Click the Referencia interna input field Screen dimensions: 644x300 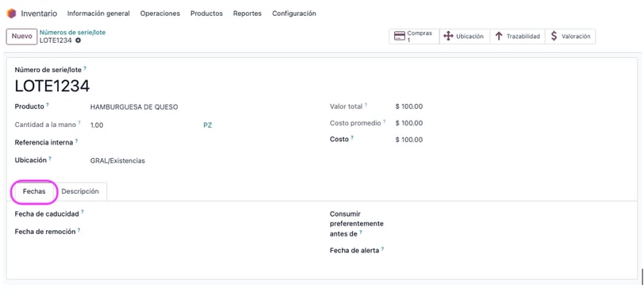pos(201,142)
